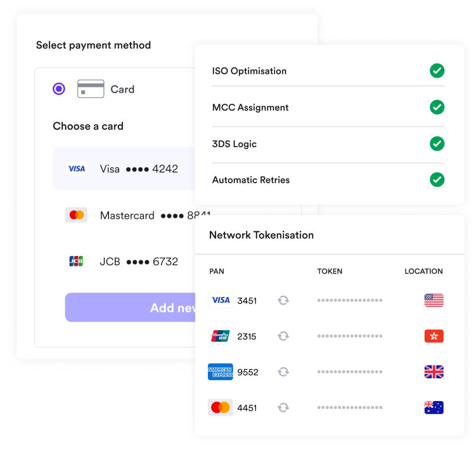
Task: Refresh the token for PAN 9552
Action: coord(283,372)
